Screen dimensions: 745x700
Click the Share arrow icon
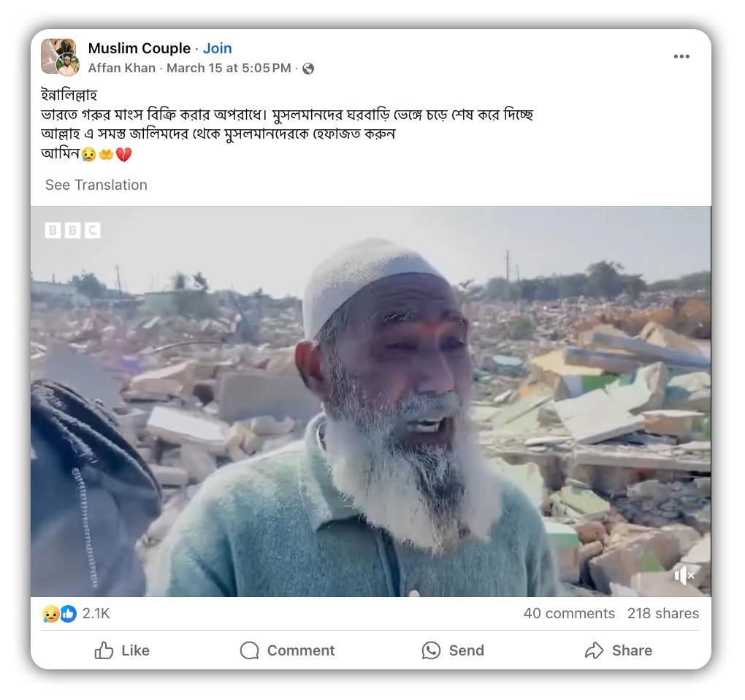click(x=595, y=650)
